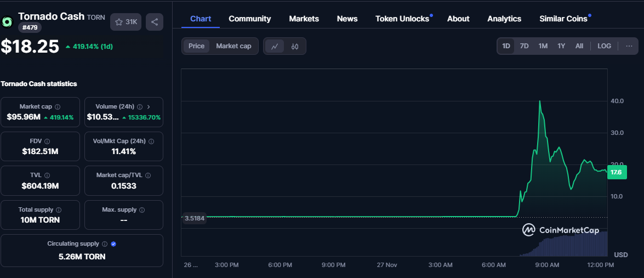Select the line chart type icon

coord(275,46)
